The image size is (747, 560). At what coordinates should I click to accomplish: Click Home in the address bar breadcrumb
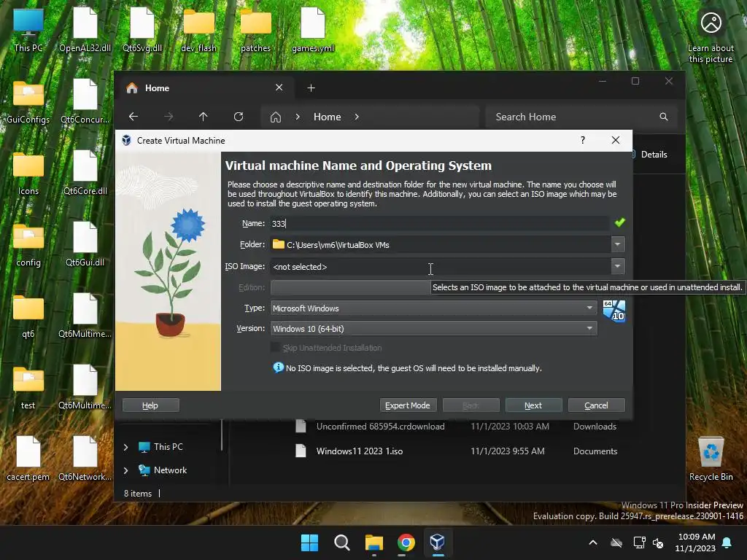[x=328, y=117]
